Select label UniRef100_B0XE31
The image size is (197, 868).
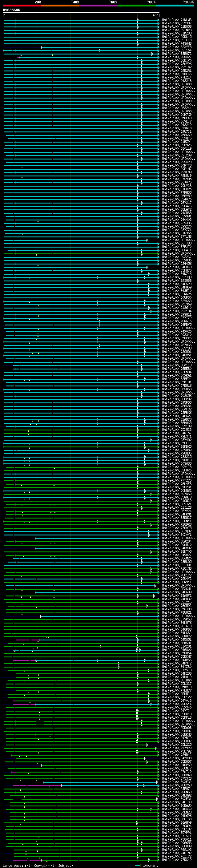(x=177, y=799)
